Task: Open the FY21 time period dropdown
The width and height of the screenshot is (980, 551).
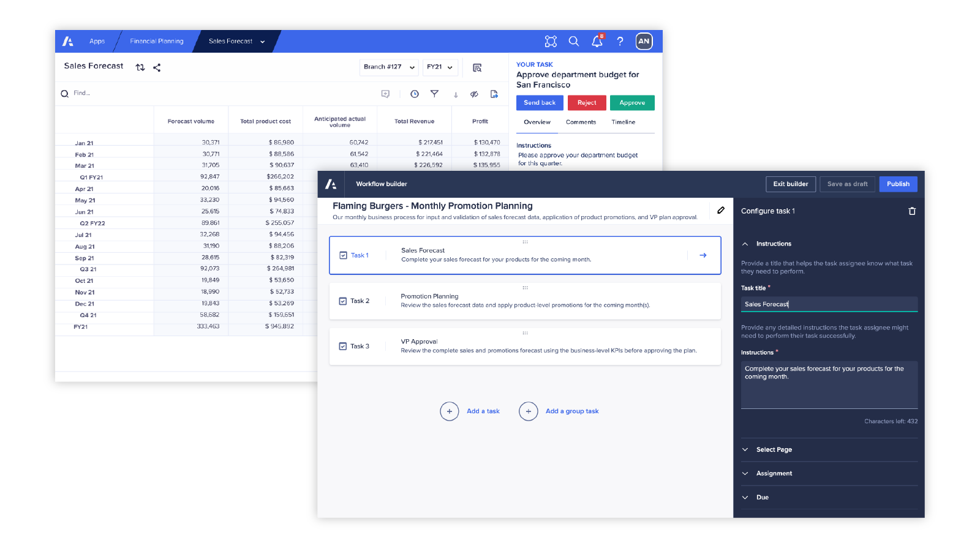Action: (440, 67)
